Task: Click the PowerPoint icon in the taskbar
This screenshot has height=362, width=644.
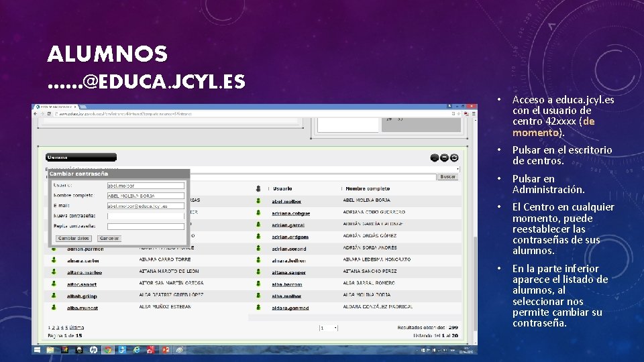Action: click(x=166, y=350)
